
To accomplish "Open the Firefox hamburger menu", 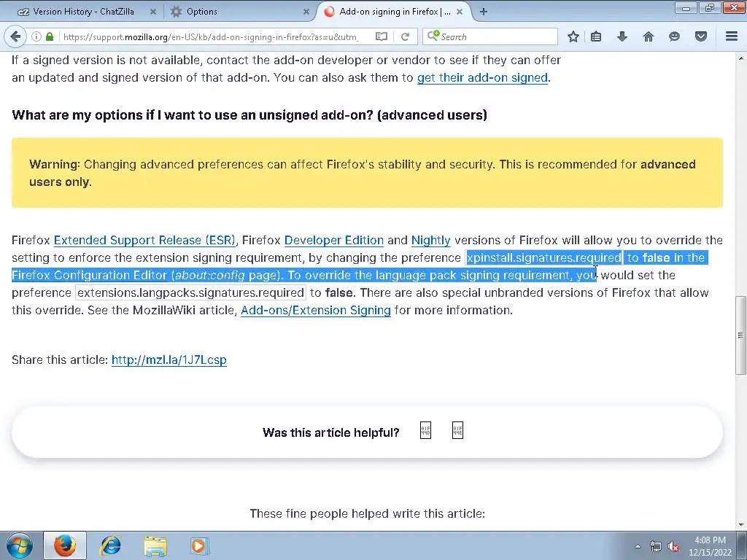I will coord(732,36).
